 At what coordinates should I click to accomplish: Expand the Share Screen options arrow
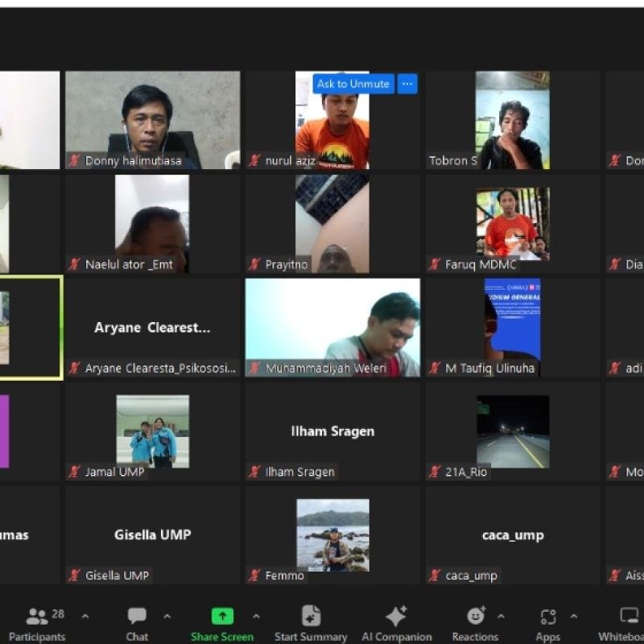tap(256, 617)
